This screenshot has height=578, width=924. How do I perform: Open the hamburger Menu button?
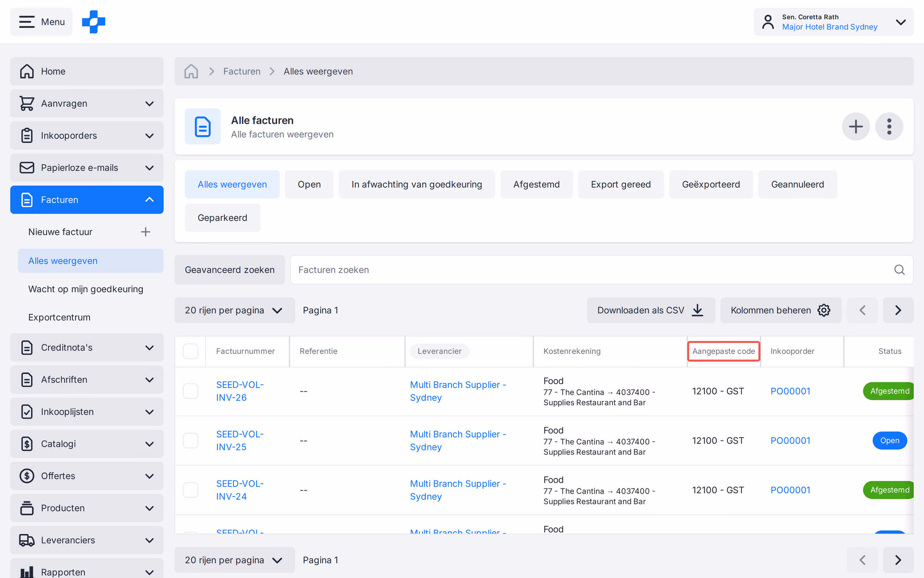[41, 22]
